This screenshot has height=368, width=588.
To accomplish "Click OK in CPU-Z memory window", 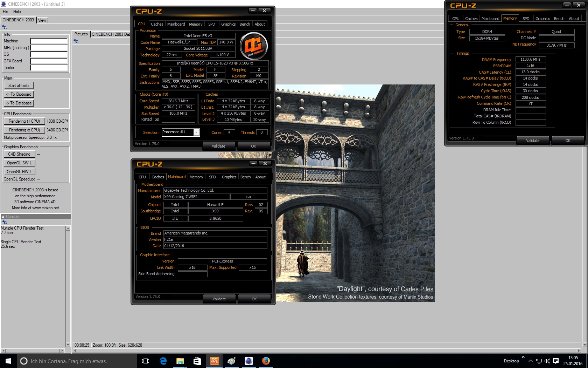I will (x=568, y=141).
